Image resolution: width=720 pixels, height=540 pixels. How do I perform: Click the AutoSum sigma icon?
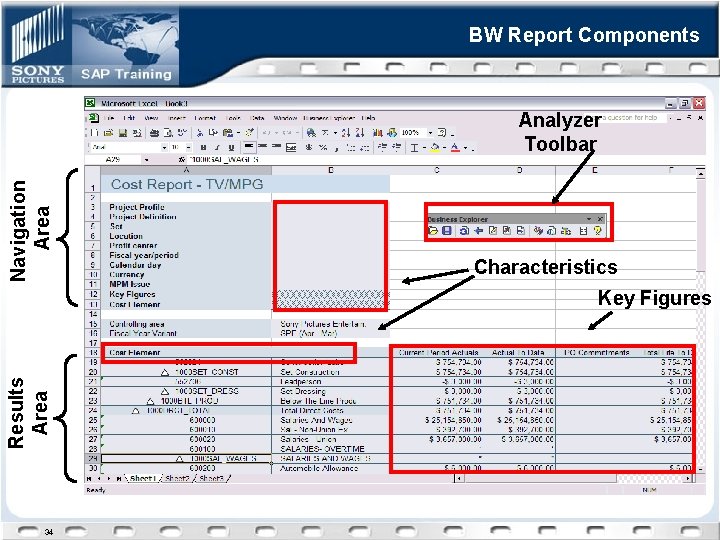click(x=325, y=133)
